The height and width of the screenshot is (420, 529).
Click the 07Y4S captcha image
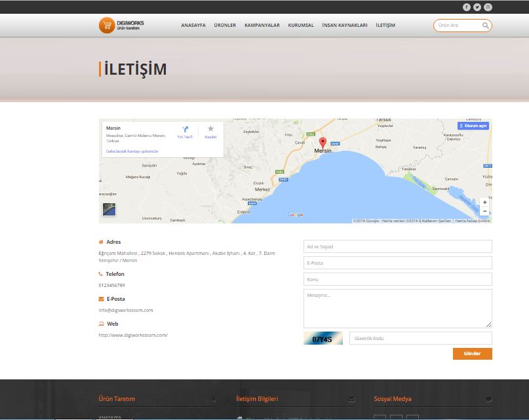click(x=323, y=338)
